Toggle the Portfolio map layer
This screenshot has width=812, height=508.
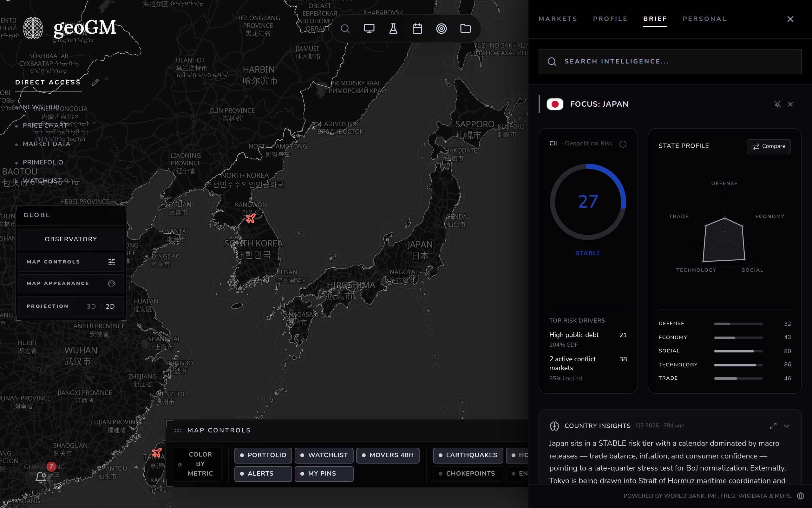263,455
